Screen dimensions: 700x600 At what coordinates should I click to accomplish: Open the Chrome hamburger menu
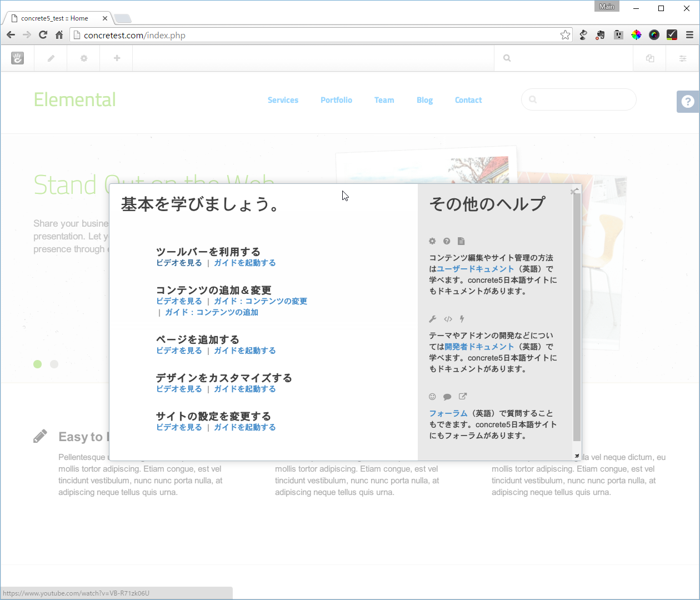[689, 35]
